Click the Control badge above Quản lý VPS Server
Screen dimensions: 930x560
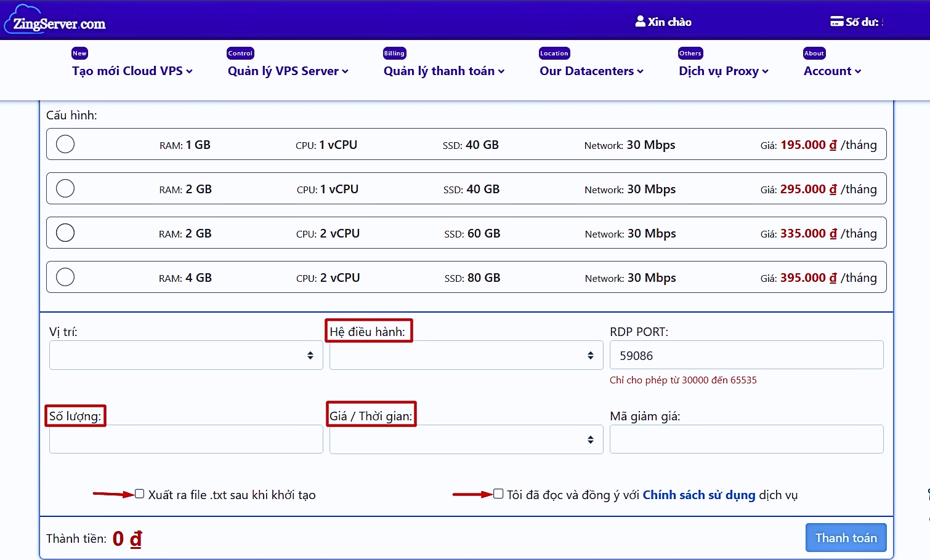pyautogui.click(x=240, y=54)
